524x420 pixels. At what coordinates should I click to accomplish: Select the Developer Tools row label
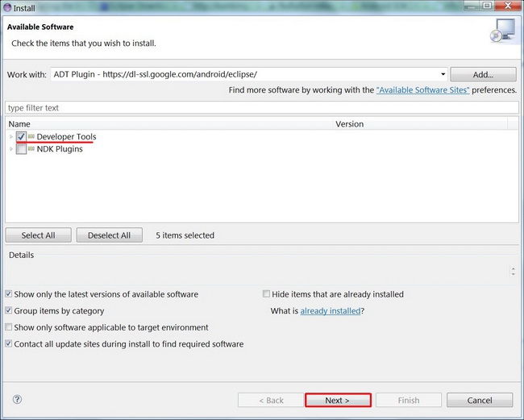(x=66, y=137)
